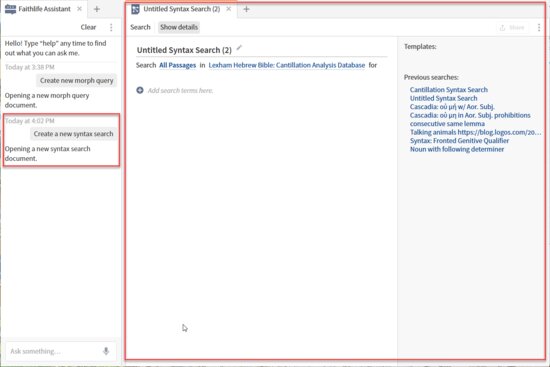
Task: Open the Assistant panel kebab menu
Action: click(x=111, y=27)
